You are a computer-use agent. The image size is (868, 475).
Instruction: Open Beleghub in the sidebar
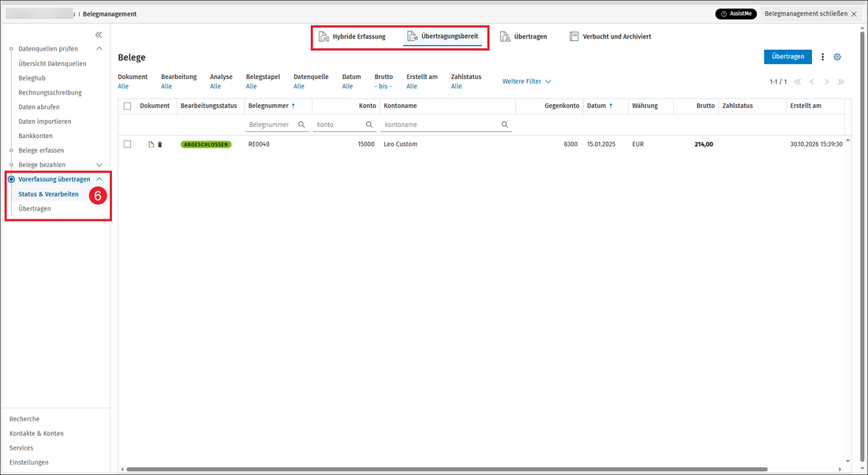point(32,78)
